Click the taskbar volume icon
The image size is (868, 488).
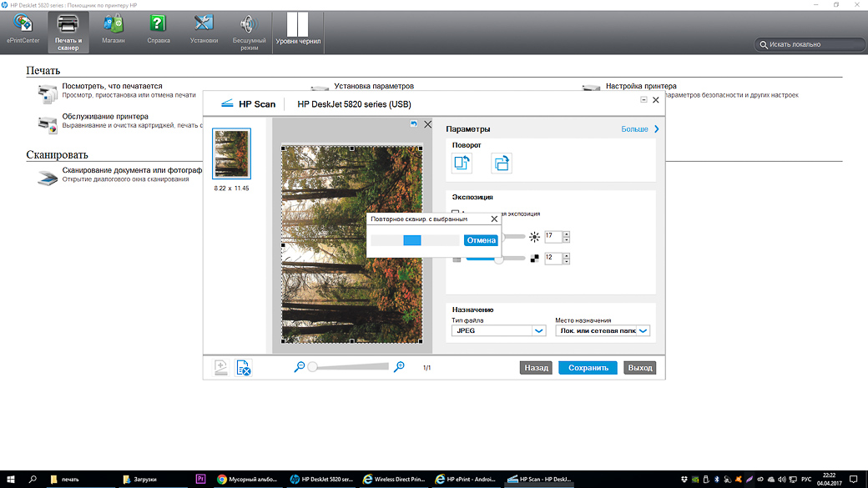tap(782, 479)
